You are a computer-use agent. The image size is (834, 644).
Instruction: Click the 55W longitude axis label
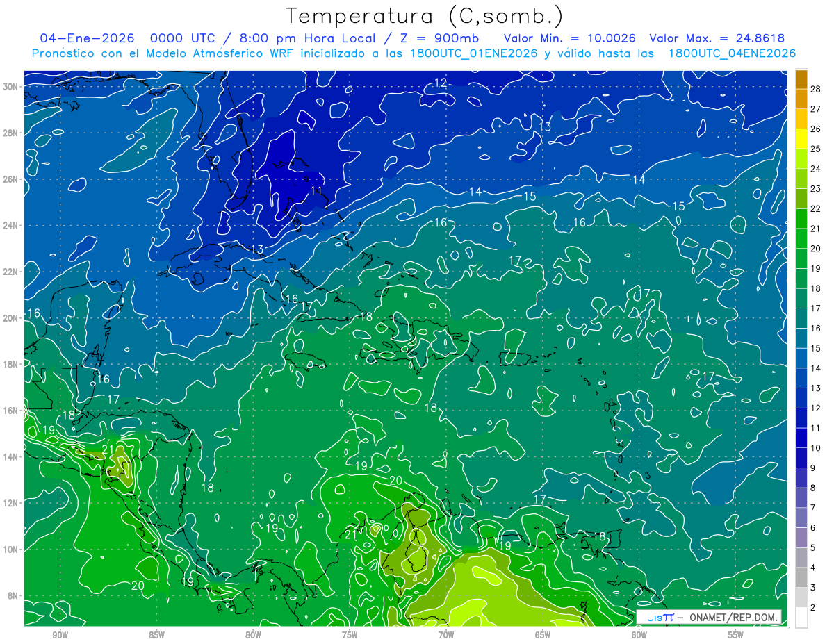(736, 635)
